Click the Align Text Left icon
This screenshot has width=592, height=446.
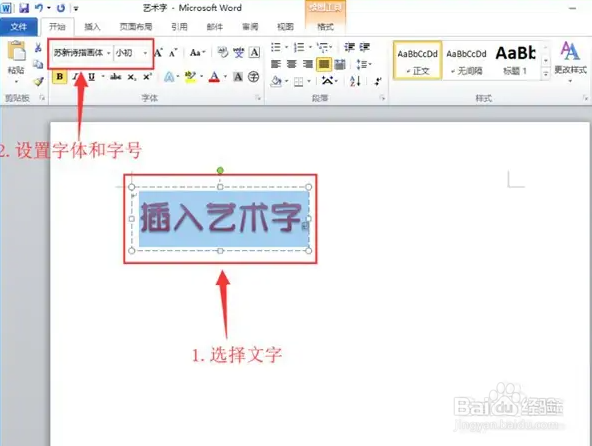pos(276,64)
